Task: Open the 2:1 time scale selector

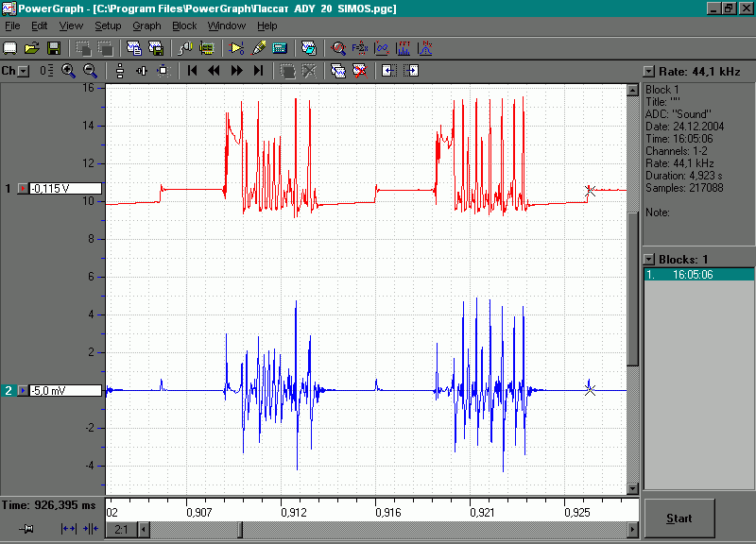Action: [121, 530]
